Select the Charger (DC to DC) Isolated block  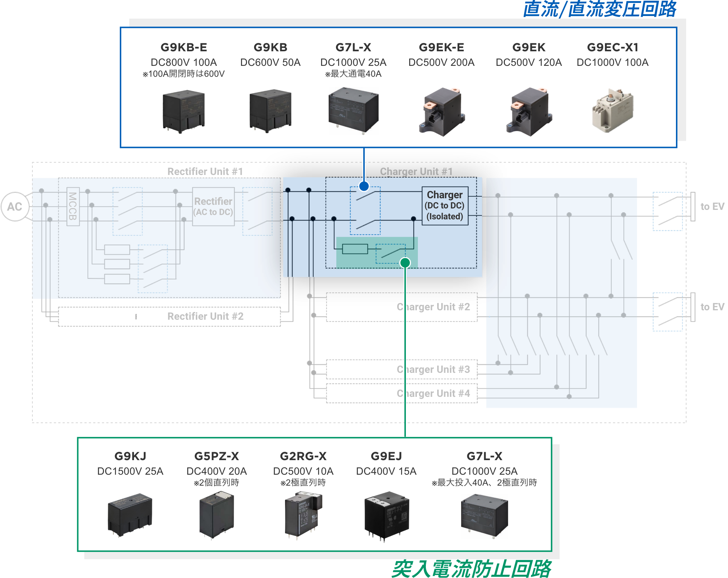[445, 206]
